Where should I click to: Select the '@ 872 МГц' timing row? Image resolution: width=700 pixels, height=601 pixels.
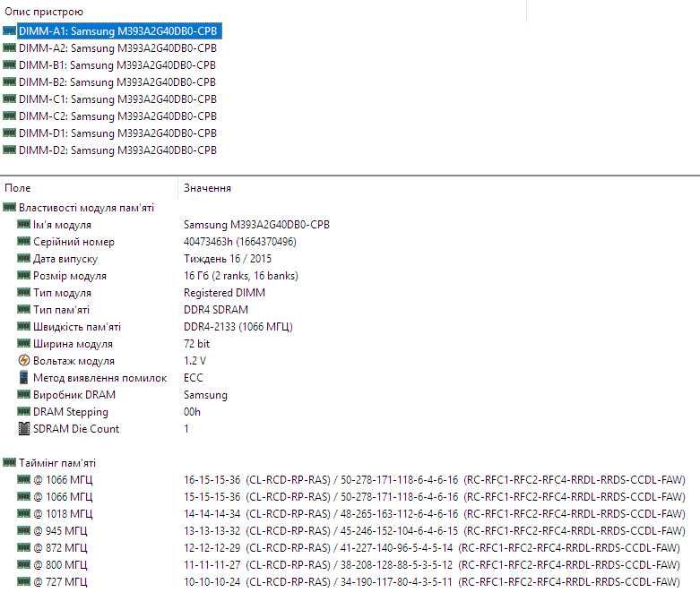349,547
